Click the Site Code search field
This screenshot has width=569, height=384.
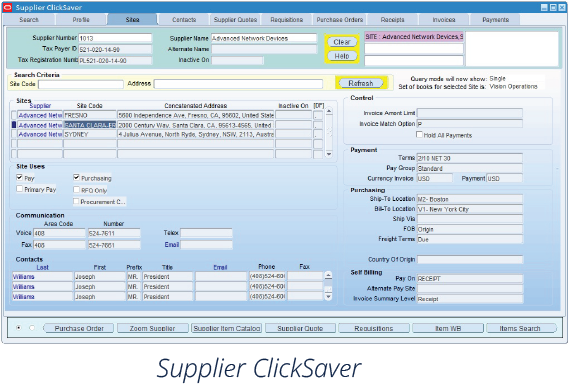(x=81, y=84)
